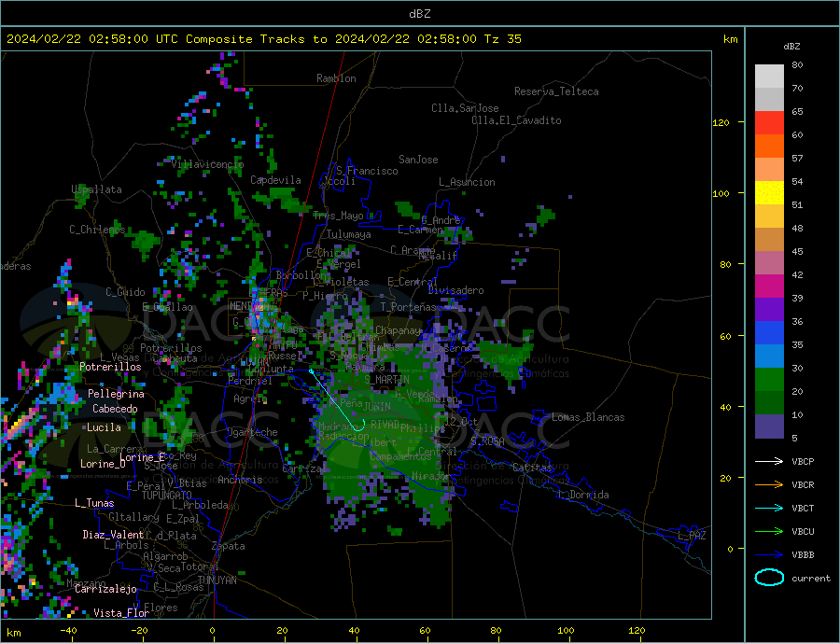The height and width of the screenshot is (643, 840).
Task: Click the 42 dBZ magenta color swatch
Action: pyautogui.click(x=769, y=287)
